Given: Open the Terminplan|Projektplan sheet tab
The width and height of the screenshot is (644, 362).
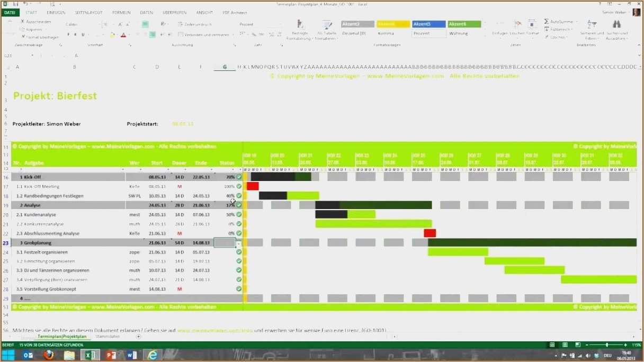Looking at the screenshot, I should point(62,336).
